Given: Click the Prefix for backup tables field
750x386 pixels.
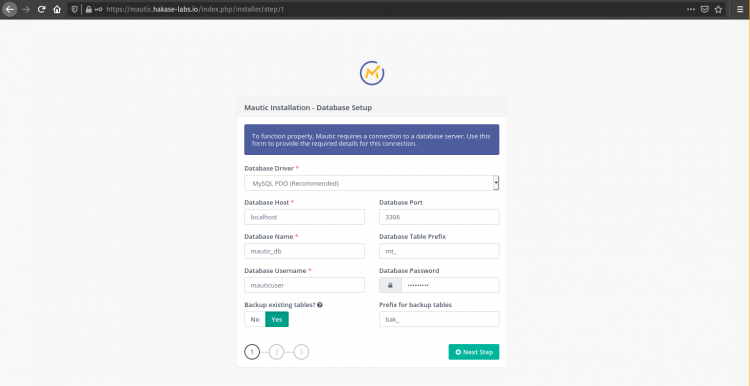Looking at the screenshot, I should pos(439,320).
